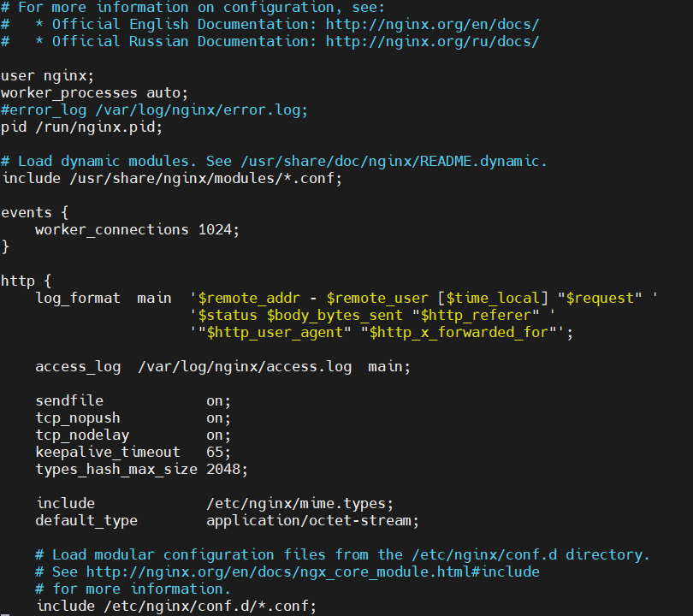Click the 'on' value of sendfile
Image resolution: width=693 pixels, height=616 pixels.
click(x=215, y=400)
